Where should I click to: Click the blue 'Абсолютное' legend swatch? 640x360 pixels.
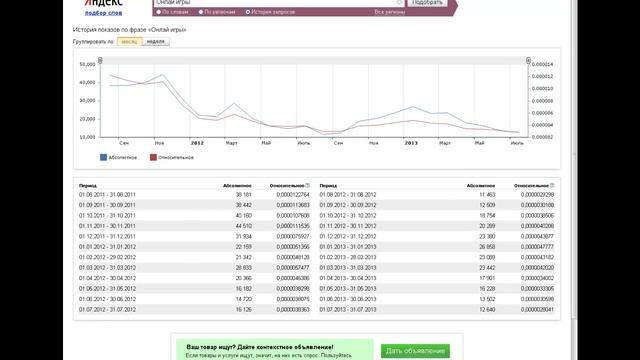tap(103, 157)
